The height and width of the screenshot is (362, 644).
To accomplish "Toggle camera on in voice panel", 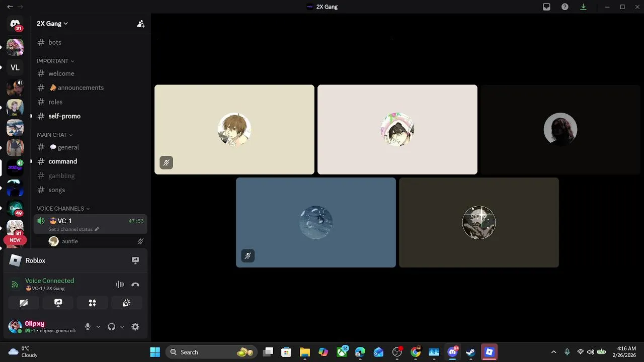I will pyautogui.click(x=24, y=303).
